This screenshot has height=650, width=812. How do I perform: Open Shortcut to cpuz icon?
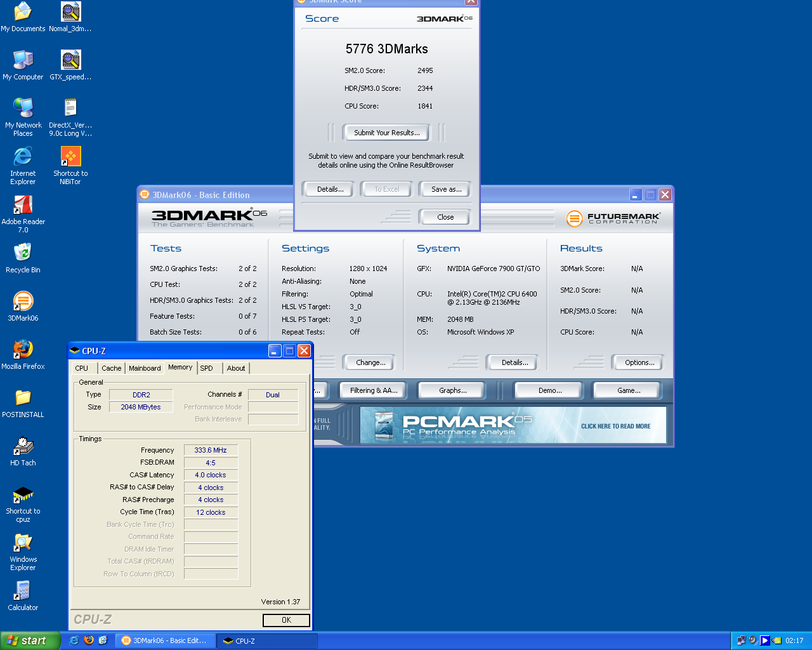point(23,503)
